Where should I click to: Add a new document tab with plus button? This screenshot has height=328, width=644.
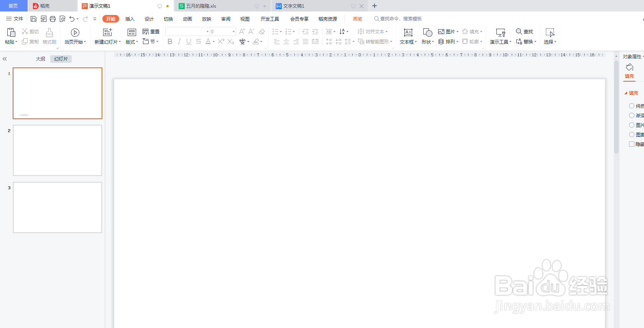point(375,6)
